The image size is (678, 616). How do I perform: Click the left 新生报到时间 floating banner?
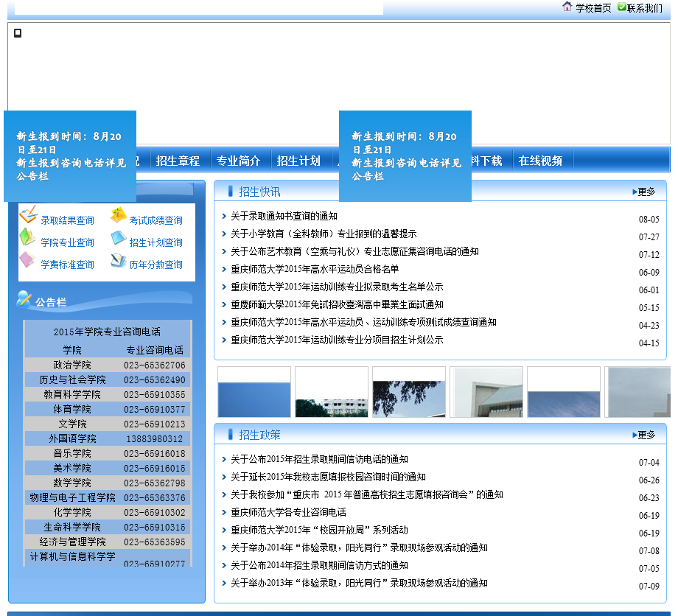70,156
